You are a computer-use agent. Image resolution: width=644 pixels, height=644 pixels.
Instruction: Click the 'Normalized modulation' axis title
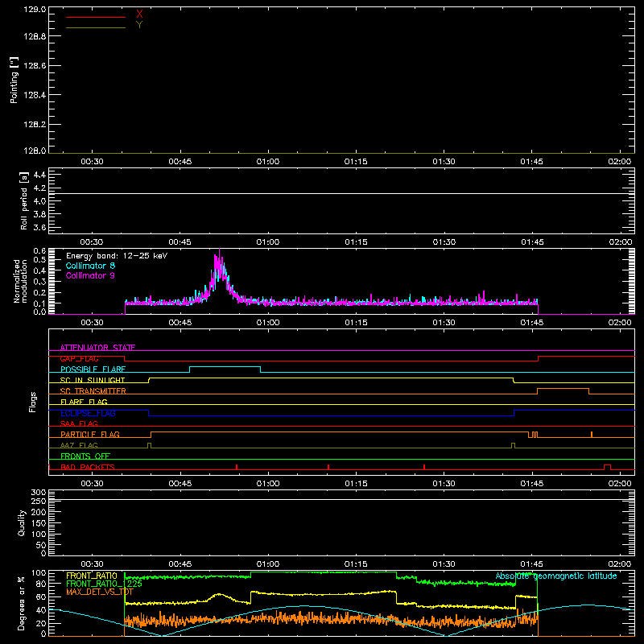click(20, 281)
